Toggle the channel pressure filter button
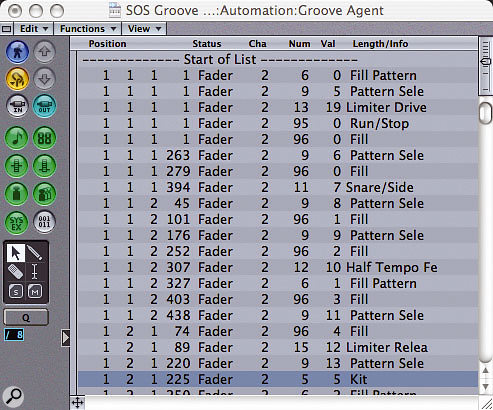Image resolution: width=493 pixels, height=410 pixels. click(16, 194)
